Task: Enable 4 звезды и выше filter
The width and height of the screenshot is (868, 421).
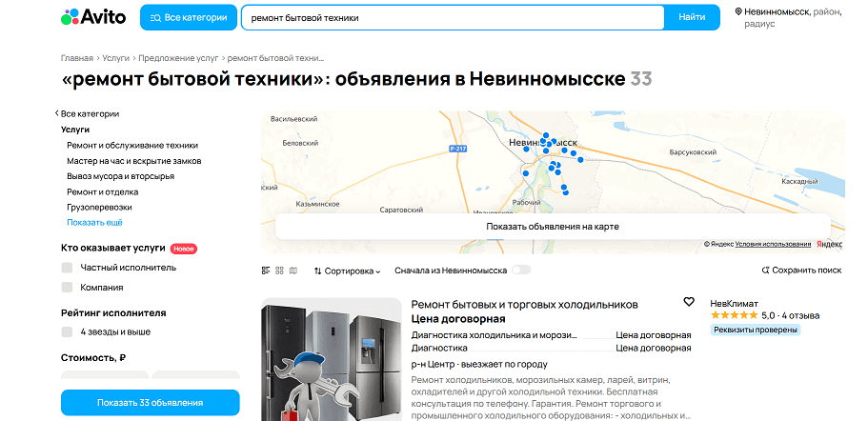Action: (x=68, y=331)
